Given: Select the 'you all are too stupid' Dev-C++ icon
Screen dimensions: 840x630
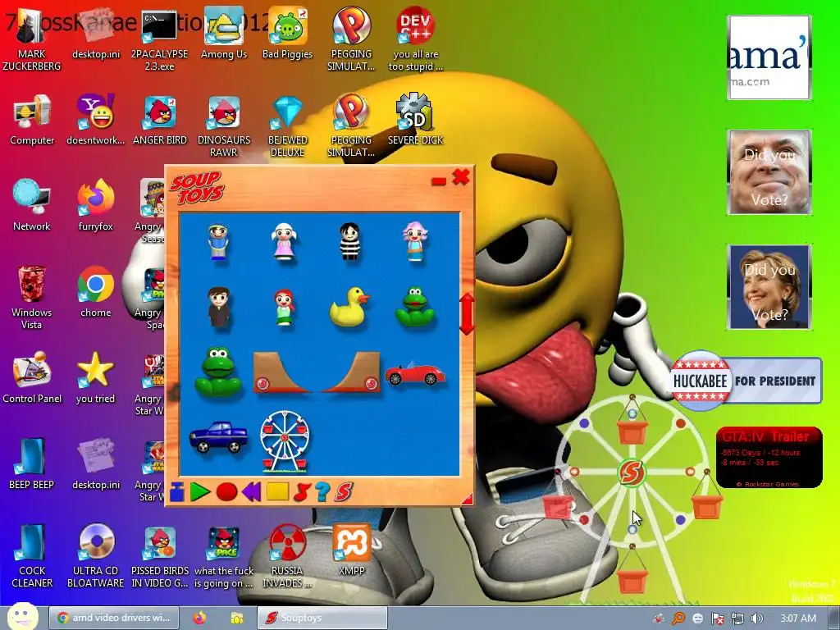Looking at the screenshot, I should (x=415, y=39).
